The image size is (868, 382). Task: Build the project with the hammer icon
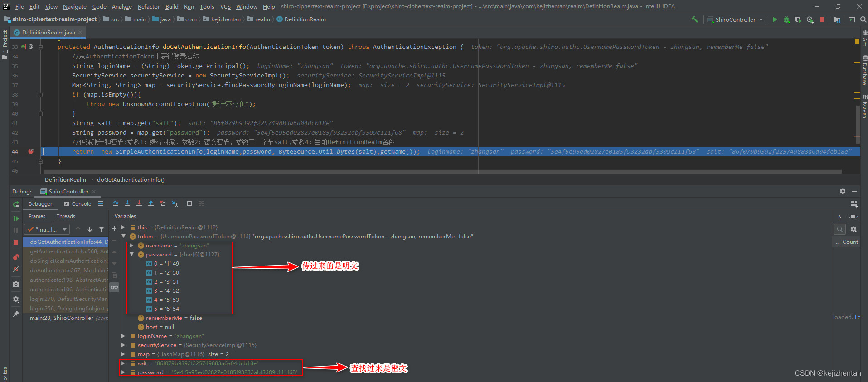tap(694, 19)
